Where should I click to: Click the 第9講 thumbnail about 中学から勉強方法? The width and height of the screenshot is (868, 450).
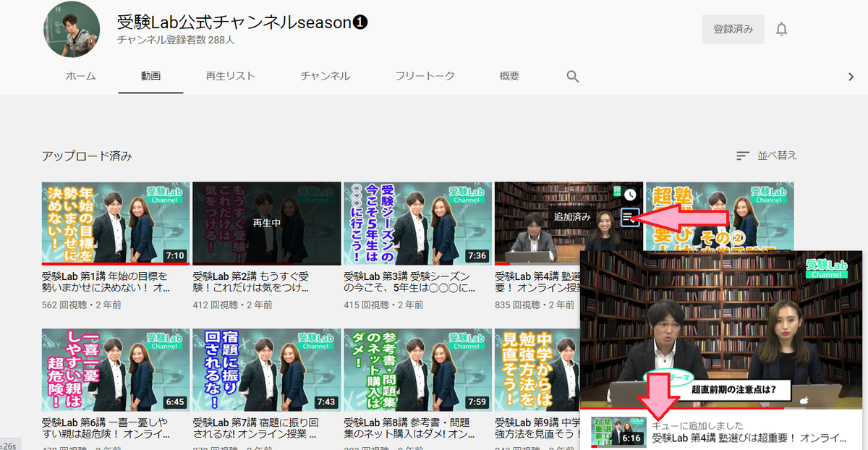point(537,370)
